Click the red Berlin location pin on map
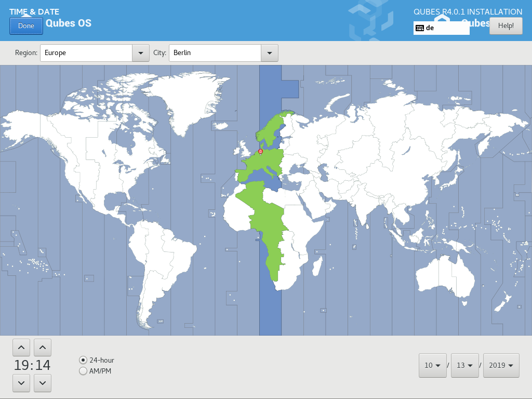Image resolution: width=532 pixels, height=399 pixels. tap(260, 151)
